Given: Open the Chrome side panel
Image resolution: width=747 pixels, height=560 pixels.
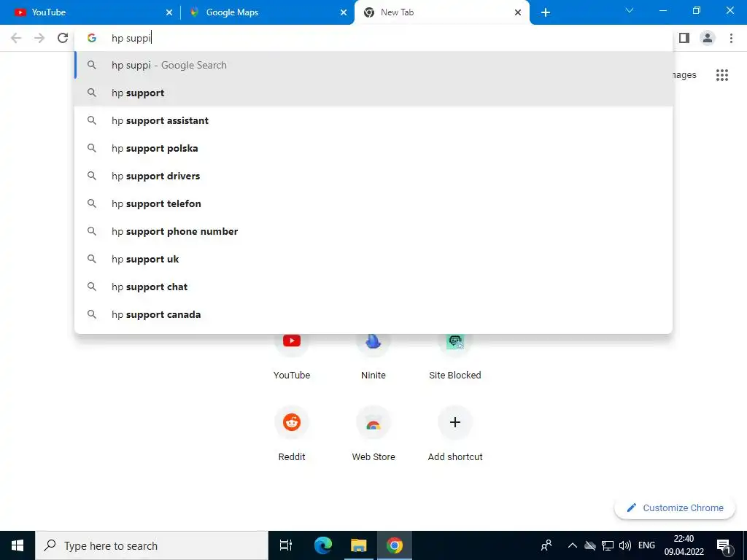Looking at the screenshot, I should [x=684, y=38].
